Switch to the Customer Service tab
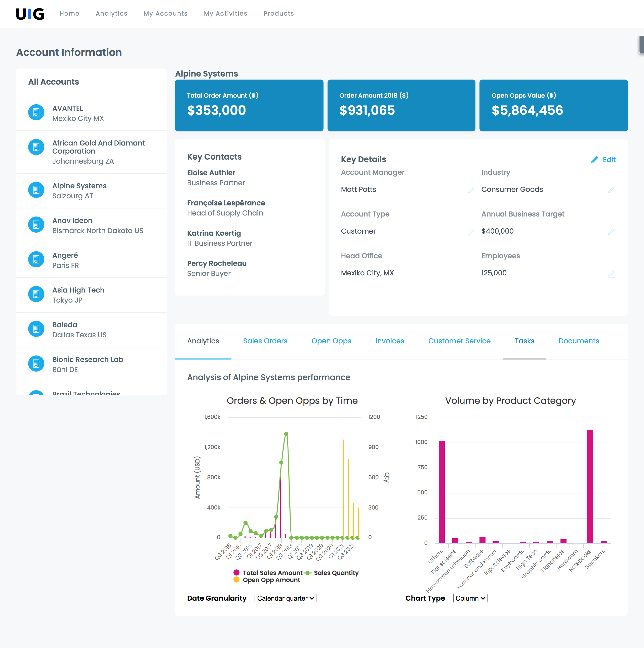Viewport: 644px width, 648px height. [459, 341]
